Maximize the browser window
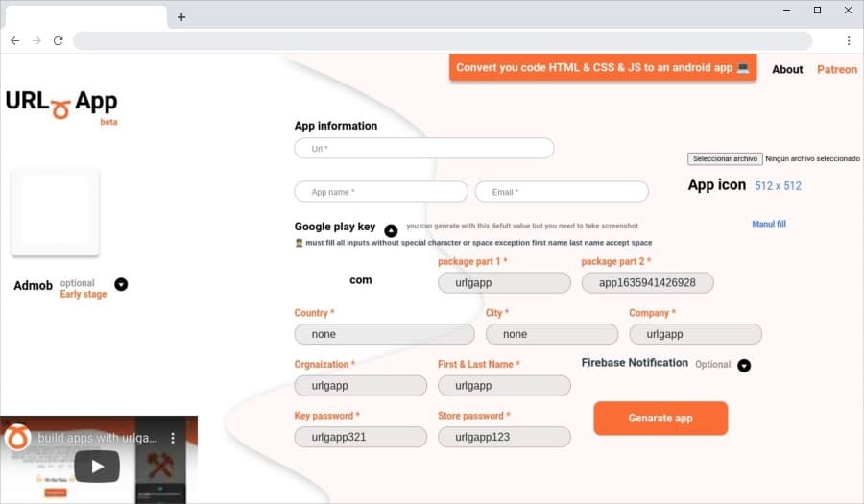 pos(817,10)
